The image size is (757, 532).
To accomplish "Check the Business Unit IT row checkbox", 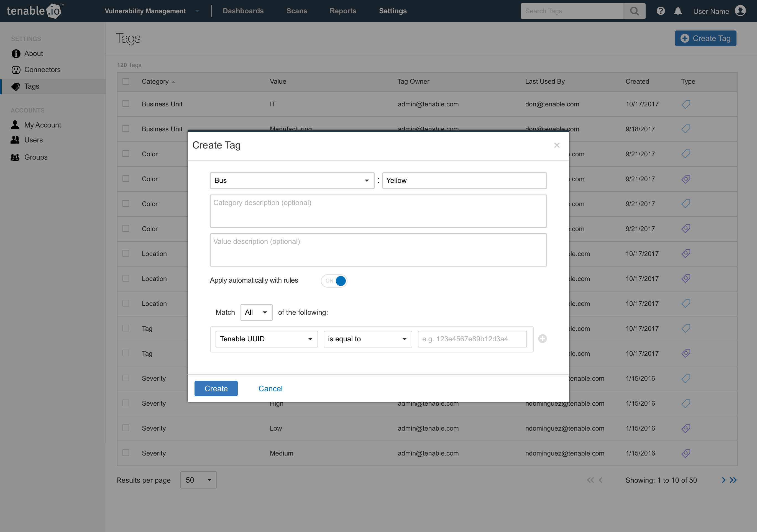I will point(126,104).
